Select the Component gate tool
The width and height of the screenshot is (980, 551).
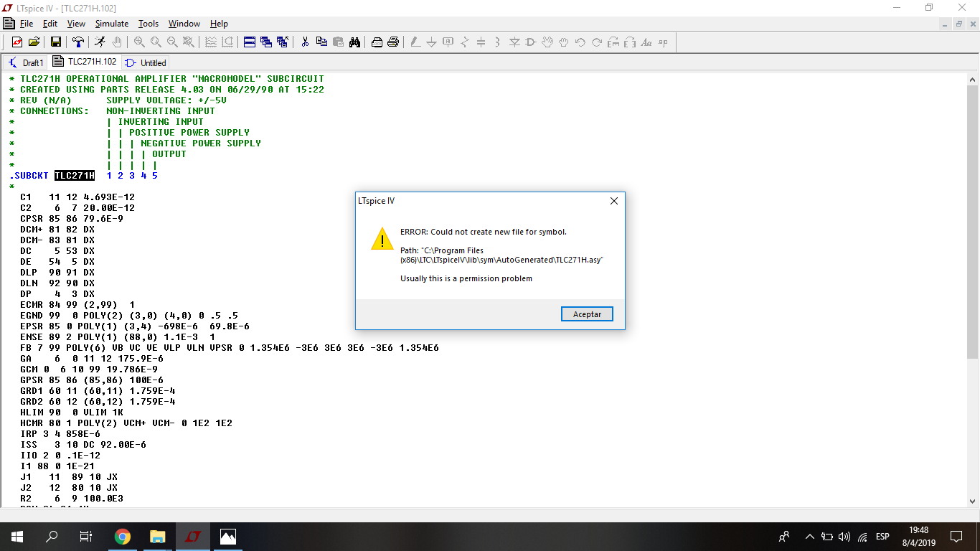pyautogui.click(x=531, y=42)
